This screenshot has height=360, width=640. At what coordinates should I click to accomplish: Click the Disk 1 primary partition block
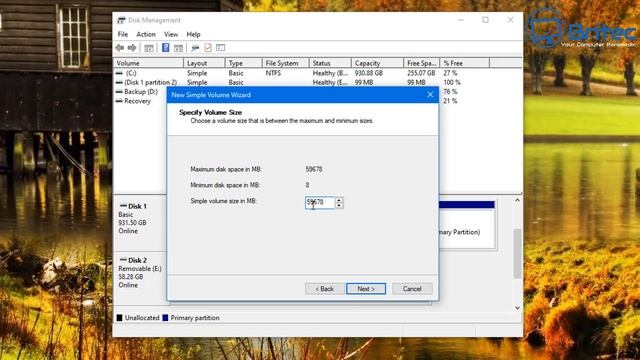coord(467,224)
